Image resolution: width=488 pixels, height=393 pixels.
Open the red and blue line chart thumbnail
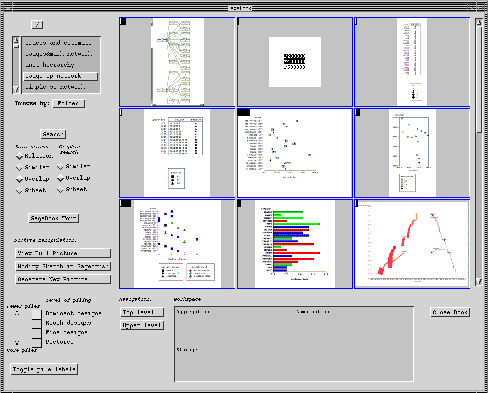(x=412, y=244)
